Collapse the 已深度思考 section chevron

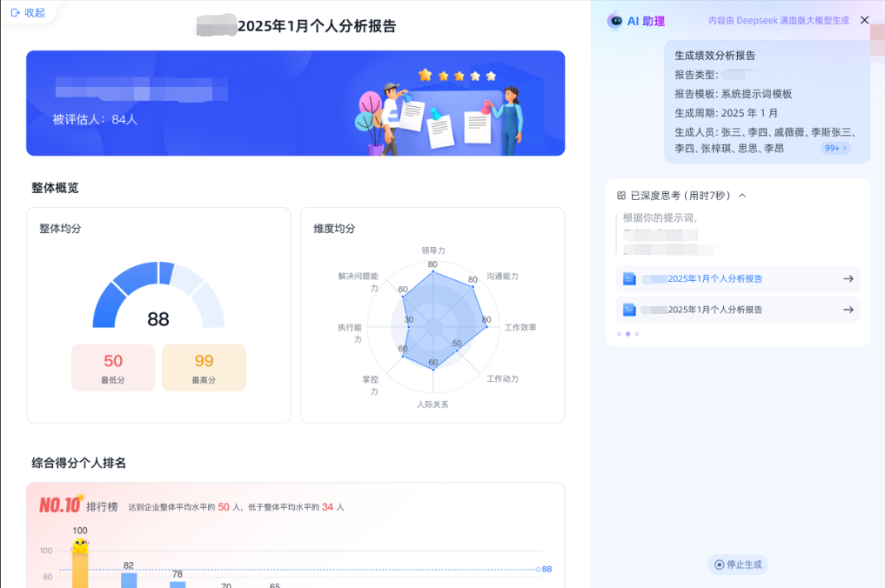click(742, 196)
